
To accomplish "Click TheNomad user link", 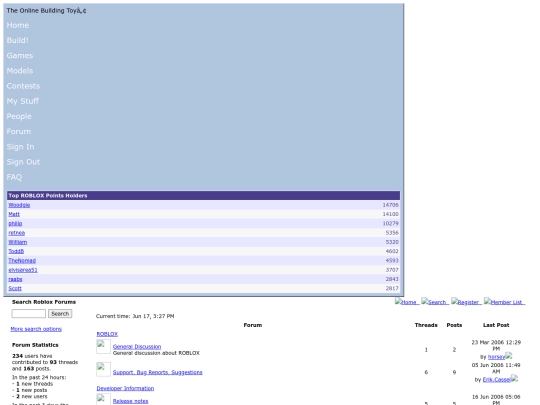I will (22, 261).
